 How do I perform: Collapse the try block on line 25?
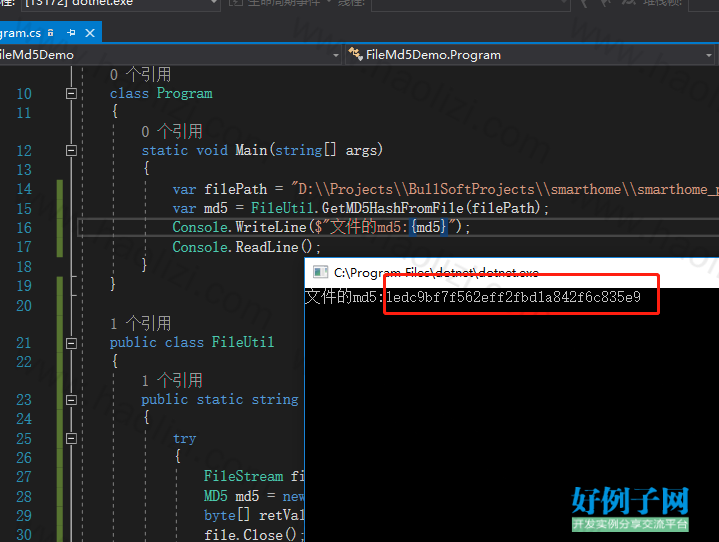[x=71, y=438]
